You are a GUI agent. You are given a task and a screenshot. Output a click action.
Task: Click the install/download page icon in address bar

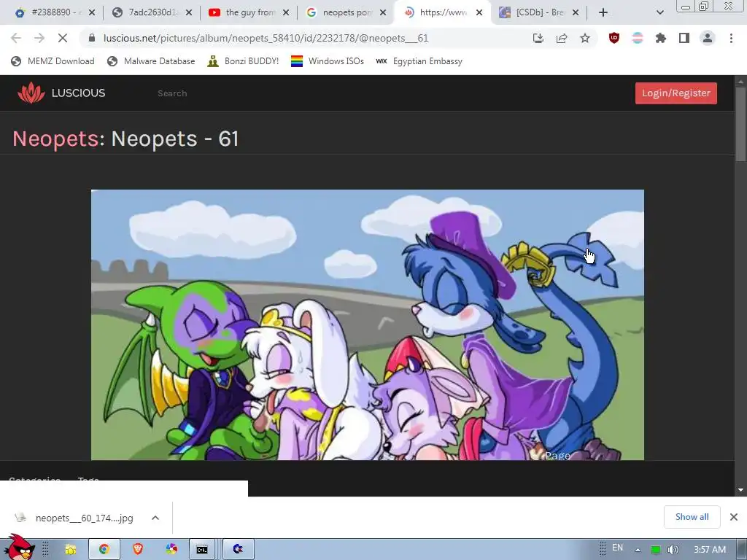pyautogui.click(x=538, y=38)
